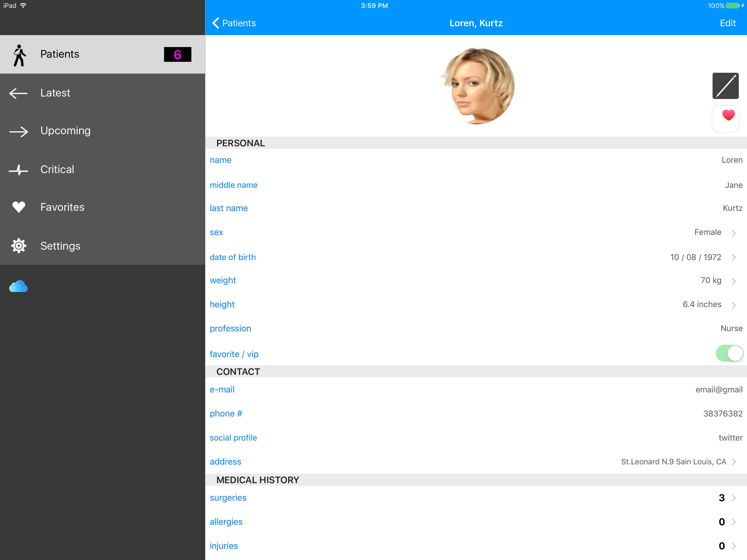This screenshot has width=747, height=560.
Task: Toggle the favorite / vip switch
Action: (730, 354)
